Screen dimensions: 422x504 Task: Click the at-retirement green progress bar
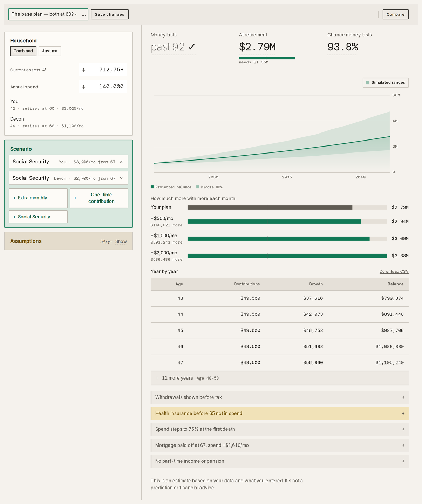coord(267,58)
